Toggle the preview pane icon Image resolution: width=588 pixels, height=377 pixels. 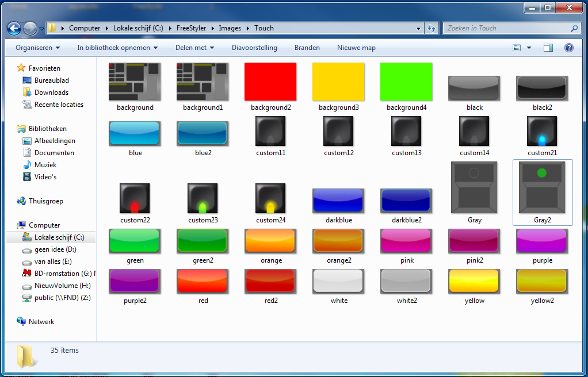coord(548,48)
